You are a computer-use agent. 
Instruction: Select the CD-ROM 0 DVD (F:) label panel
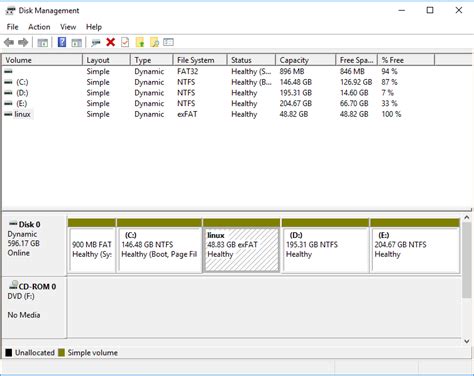[x=34, y=308]
